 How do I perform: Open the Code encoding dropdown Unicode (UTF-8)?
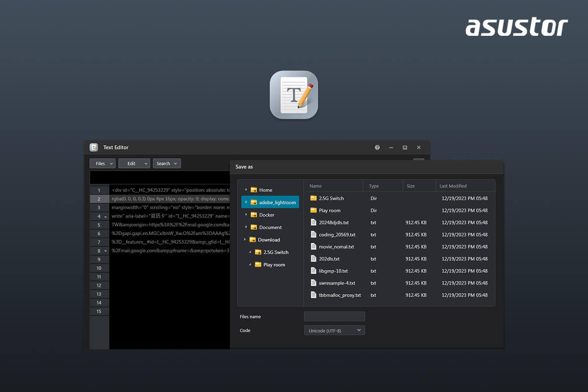pyautogui.click(x=334, y=330)
